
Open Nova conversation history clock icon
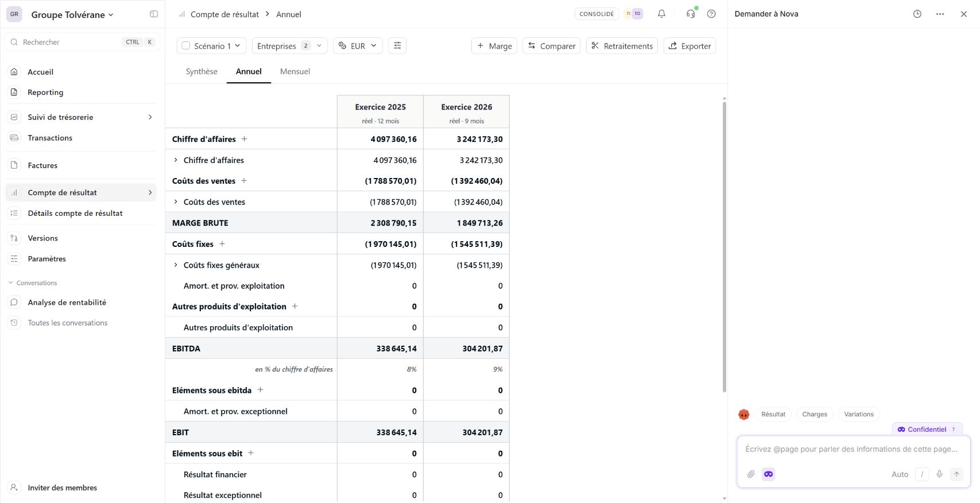click(x=917, y=14)
